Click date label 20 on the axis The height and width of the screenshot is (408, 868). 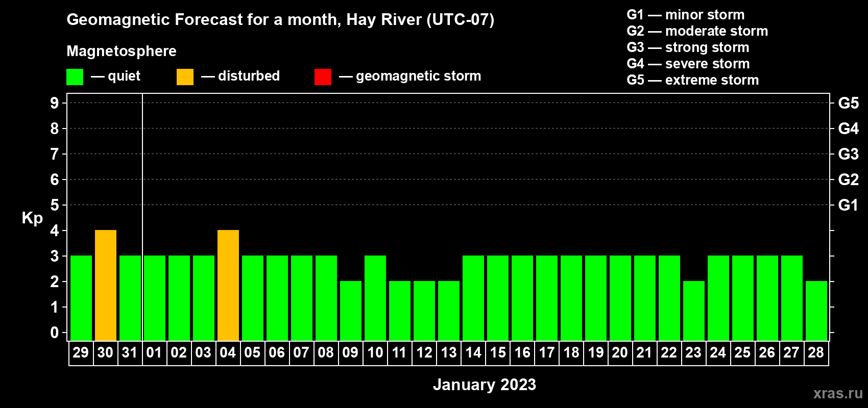tap(620, 352)
